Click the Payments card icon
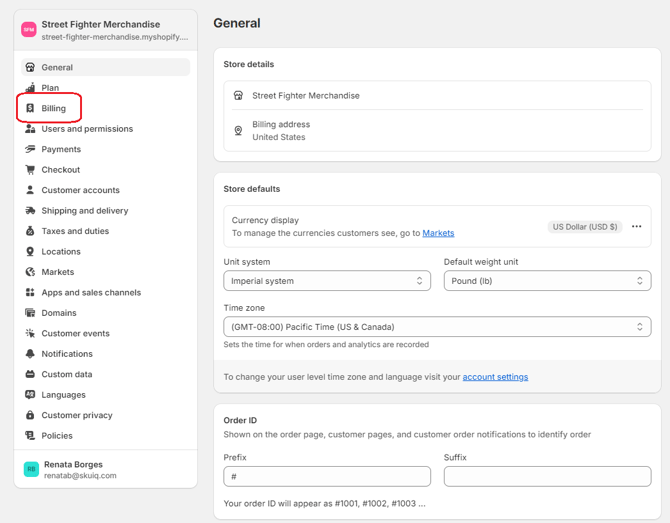This screenshot has height=523, width=670. coord(30,149)
